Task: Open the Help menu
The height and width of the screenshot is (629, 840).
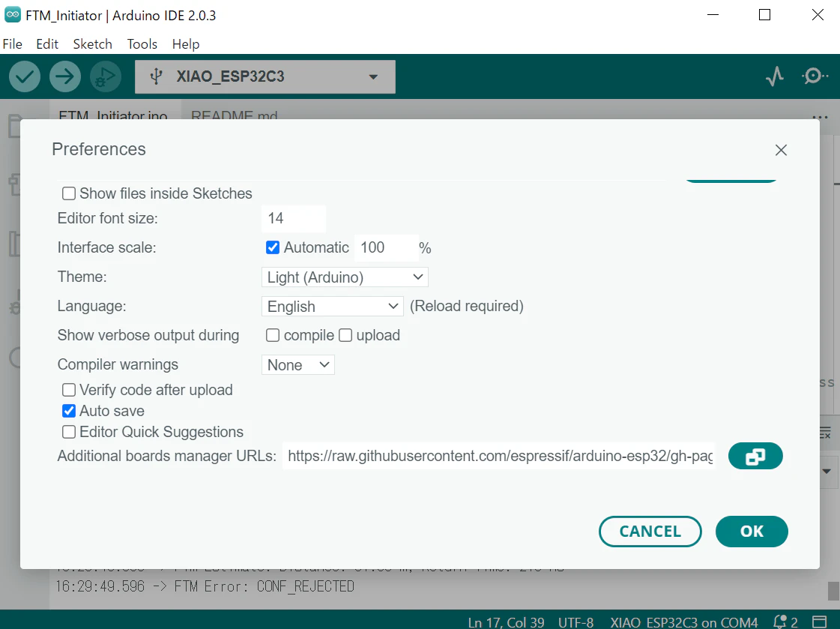Action: [x=185, y=44]
